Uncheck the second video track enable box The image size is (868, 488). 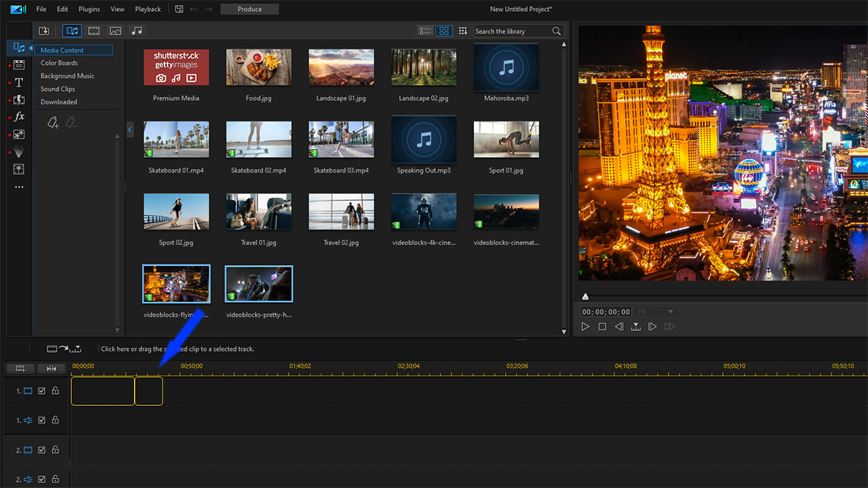pyautogui.click(x=41, y=449)
